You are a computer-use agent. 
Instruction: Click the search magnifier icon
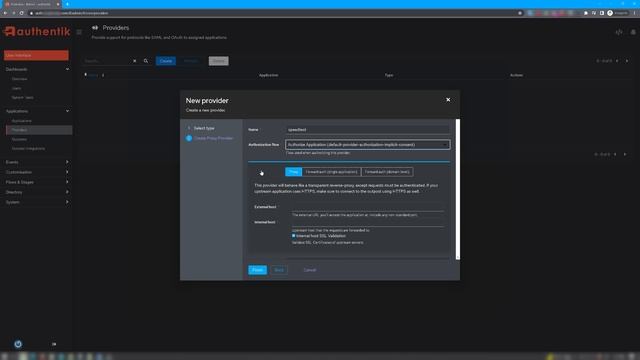146,61
